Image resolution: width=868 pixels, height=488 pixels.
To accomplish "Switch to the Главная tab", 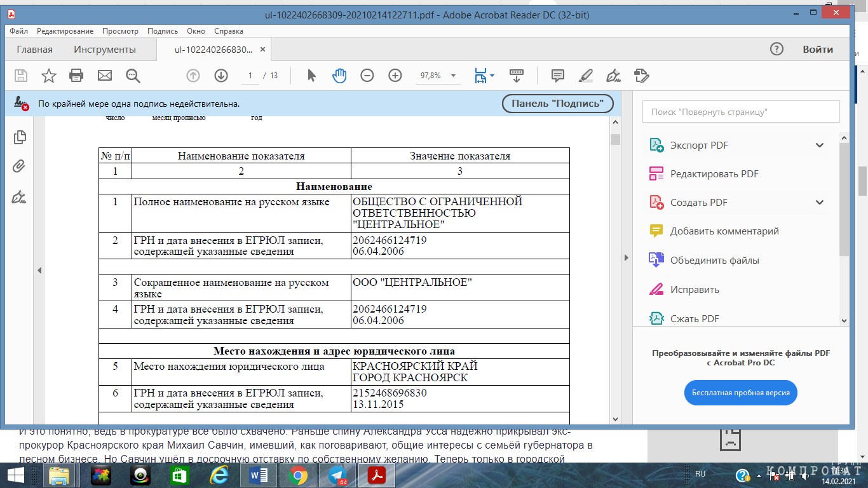I will tap(35, 49).
